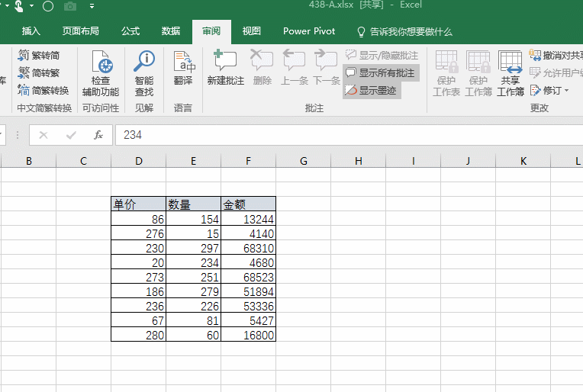The width and height of the screenshot is (583, 392).
Task: Add a comment with 新建批注
Action: click(x=225, y=69)
